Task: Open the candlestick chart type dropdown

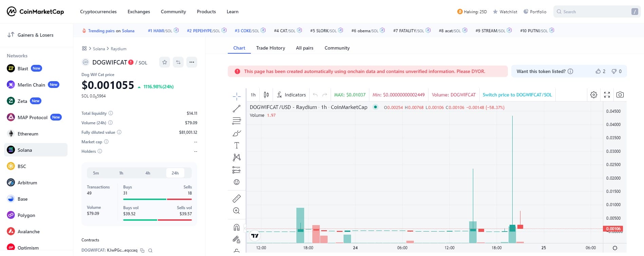Action: tap(266, 95)
